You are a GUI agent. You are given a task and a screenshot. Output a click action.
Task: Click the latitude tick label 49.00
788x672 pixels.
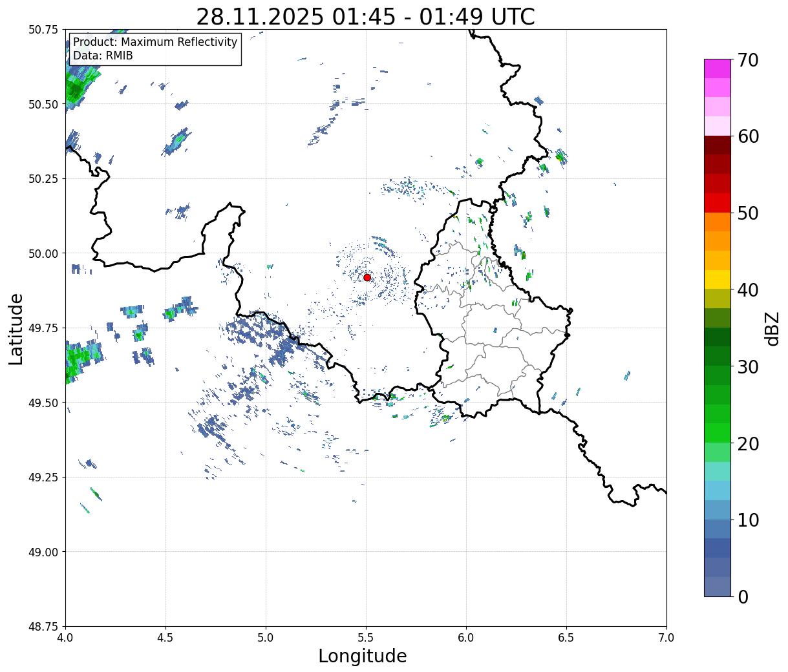coord(43,552)
